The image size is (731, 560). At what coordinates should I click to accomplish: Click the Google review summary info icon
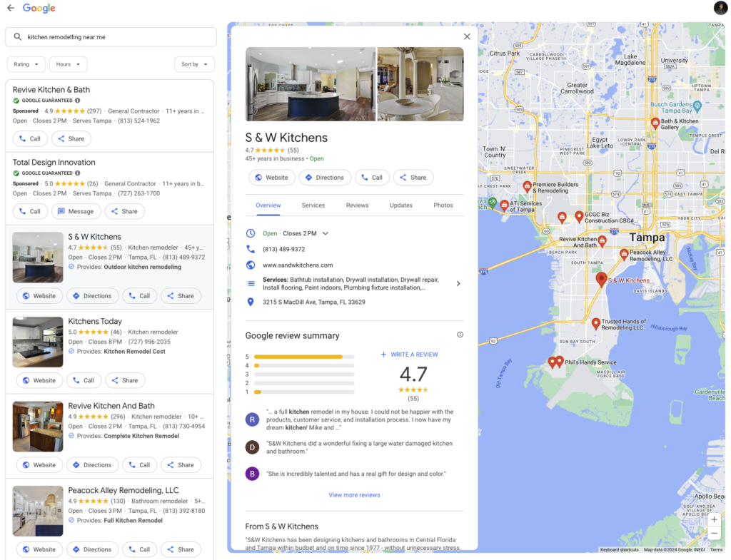point(460,335)
